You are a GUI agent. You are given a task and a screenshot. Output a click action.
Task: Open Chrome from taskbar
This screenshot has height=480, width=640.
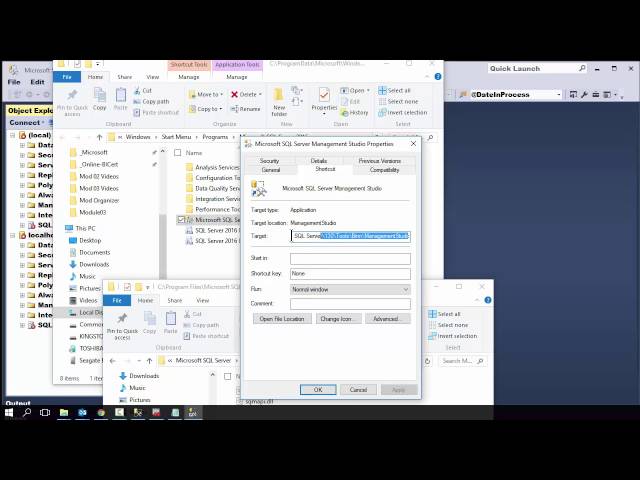tap(101, 413)
